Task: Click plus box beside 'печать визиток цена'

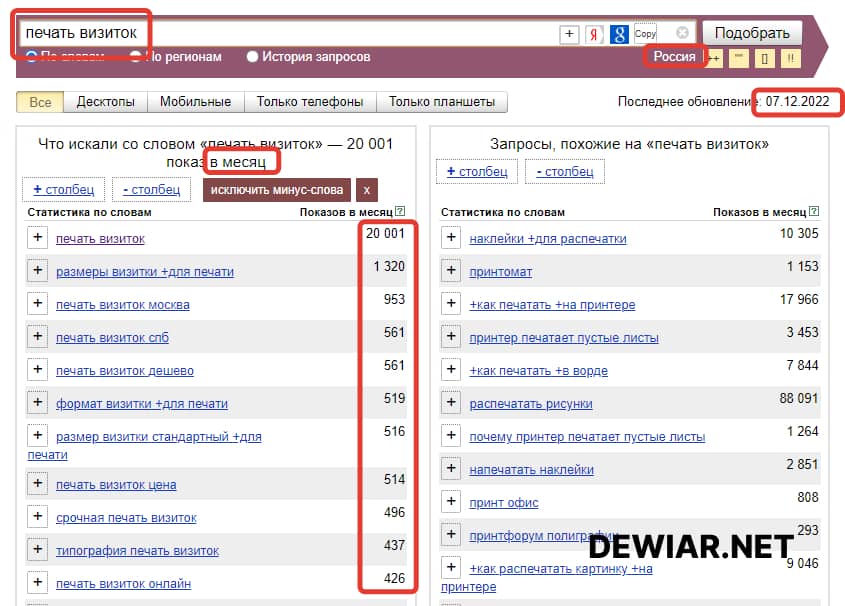Action: (37, 484)
